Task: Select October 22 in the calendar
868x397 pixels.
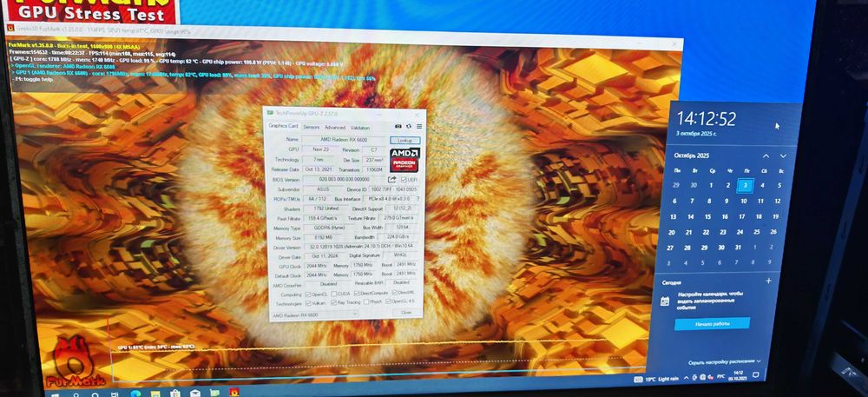Action: pos(705,232)
